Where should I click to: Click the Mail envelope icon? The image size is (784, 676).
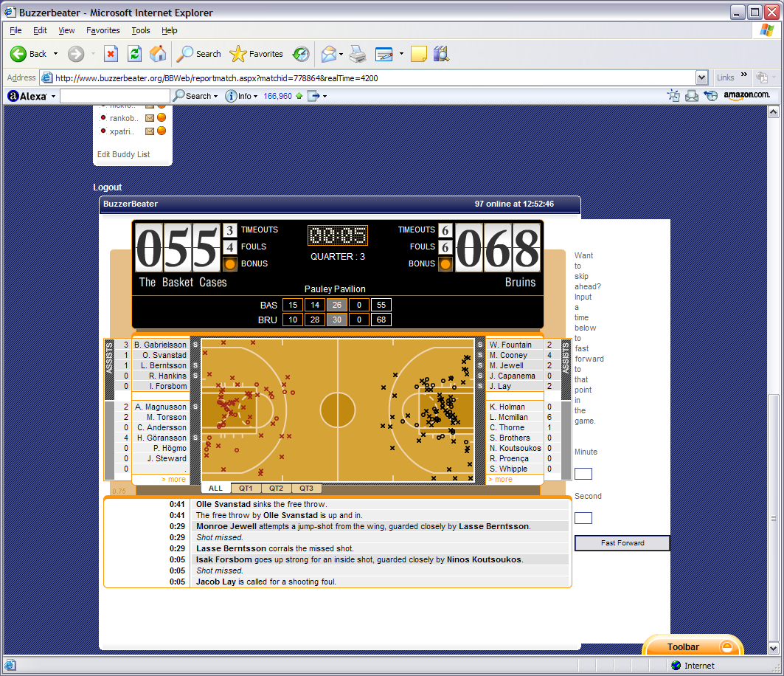(328, 54)
